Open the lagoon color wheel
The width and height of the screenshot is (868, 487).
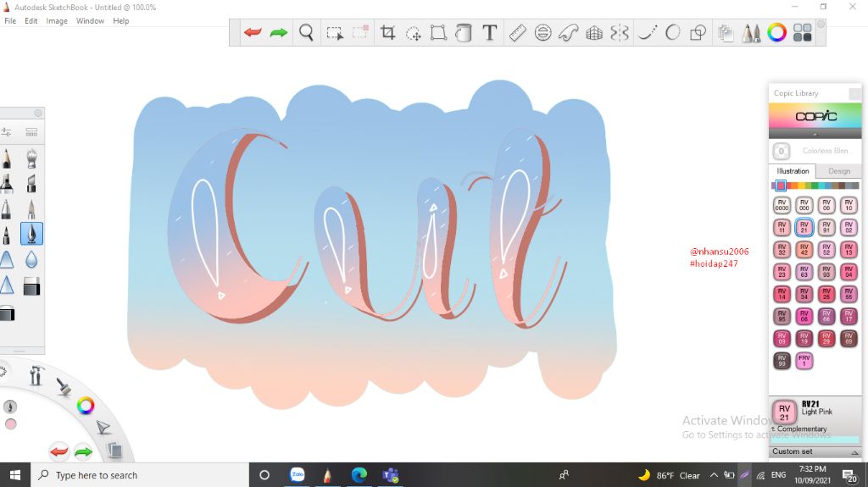(86, 406)
